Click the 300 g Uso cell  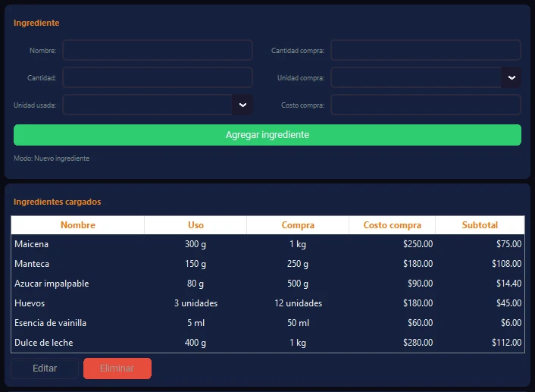click(x=196, y=244)
